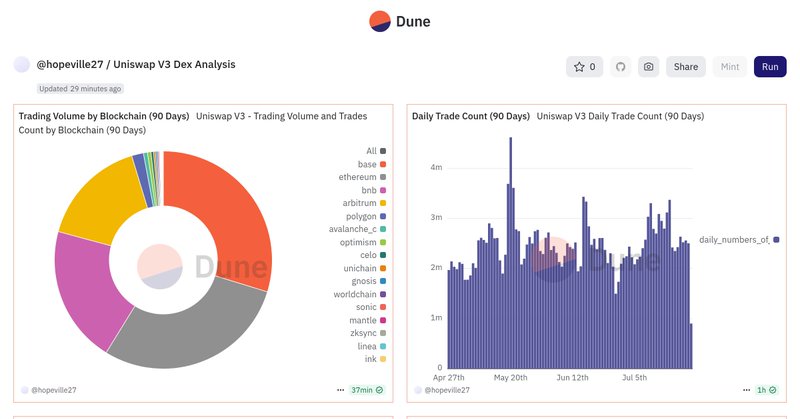Click the '3m' y-axis label

[436, 217]
